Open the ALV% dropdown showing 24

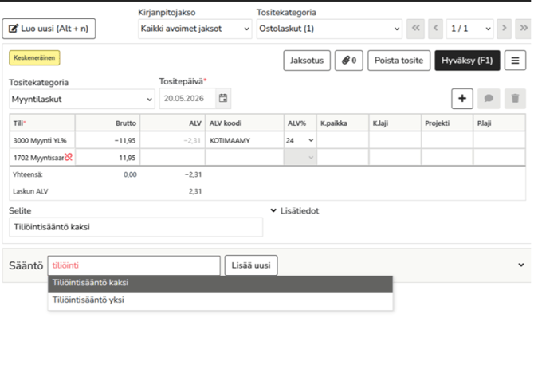coord(300,140)
